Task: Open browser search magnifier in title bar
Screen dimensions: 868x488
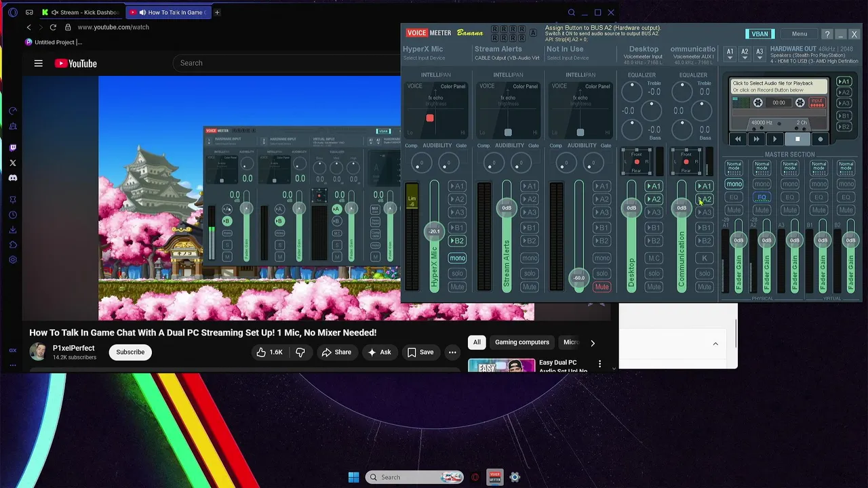Action: point(572,12)
